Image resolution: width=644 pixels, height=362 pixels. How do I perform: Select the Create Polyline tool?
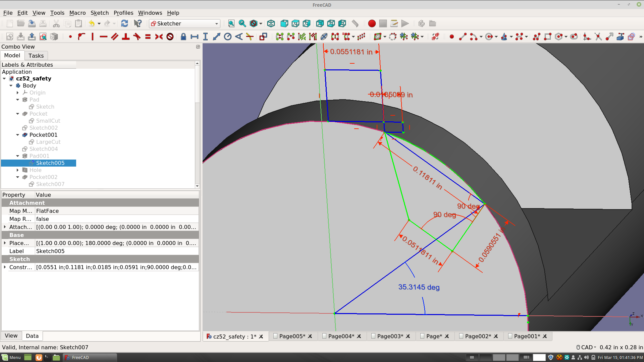[537, 37]
